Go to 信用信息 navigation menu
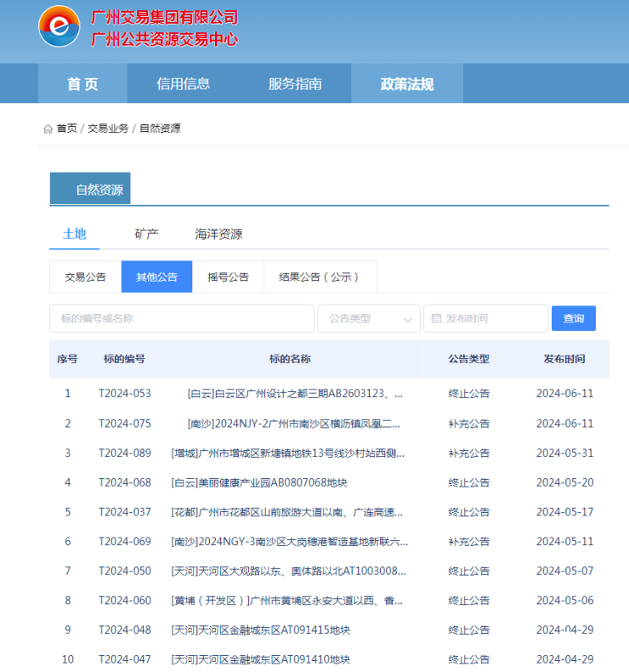 click(184, 83)
